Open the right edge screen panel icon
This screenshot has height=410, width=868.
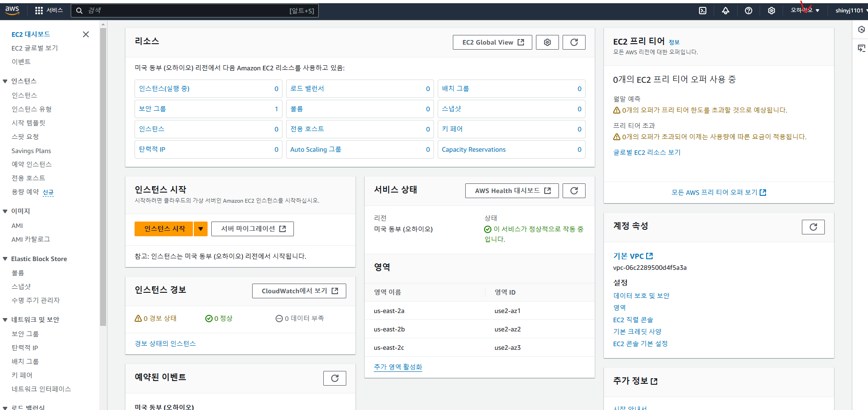862,48
